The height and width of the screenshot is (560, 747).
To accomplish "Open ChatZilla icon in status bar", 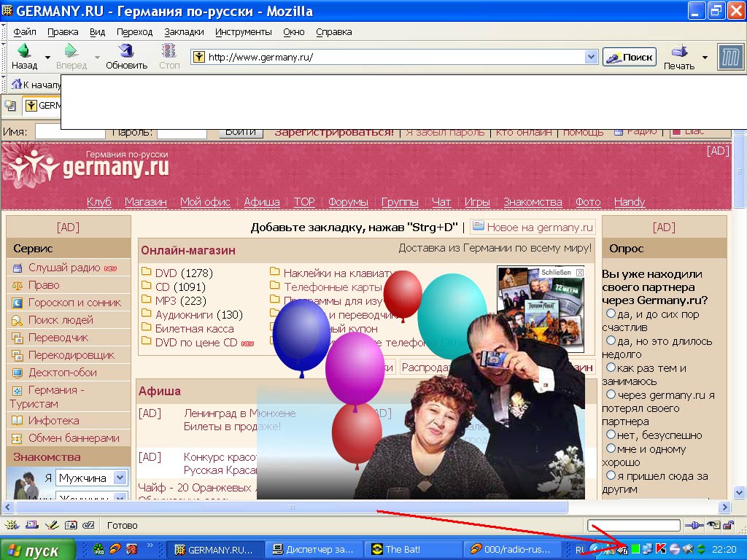I will (x=88, y=525).
